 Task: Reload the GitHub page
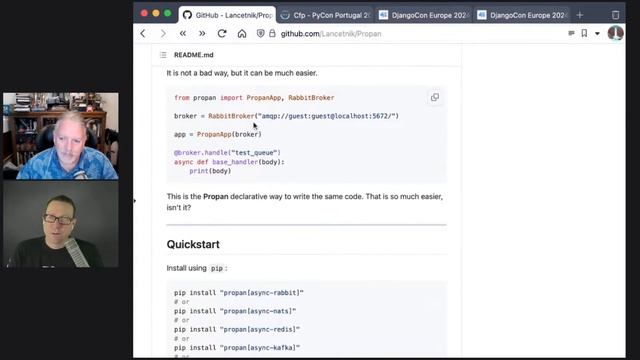click(x=222, y=33)
